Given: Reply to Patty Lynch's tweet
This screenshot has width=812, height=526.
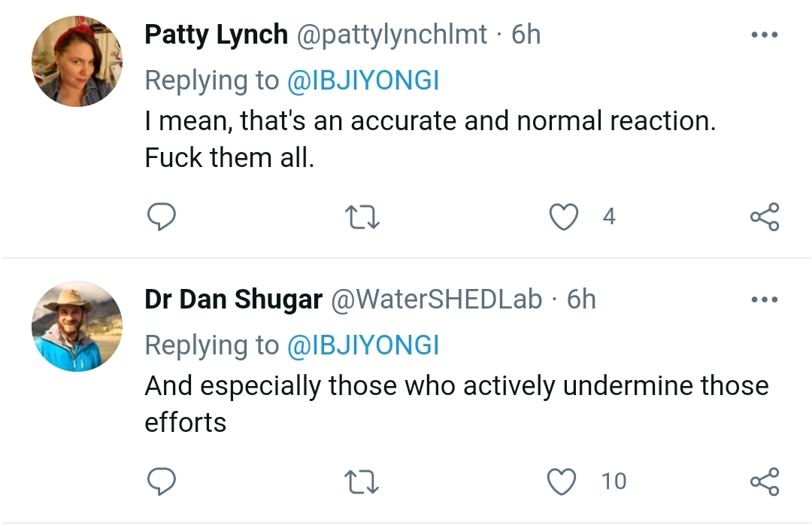Looking at the screenshot, I should click(162, 217).
